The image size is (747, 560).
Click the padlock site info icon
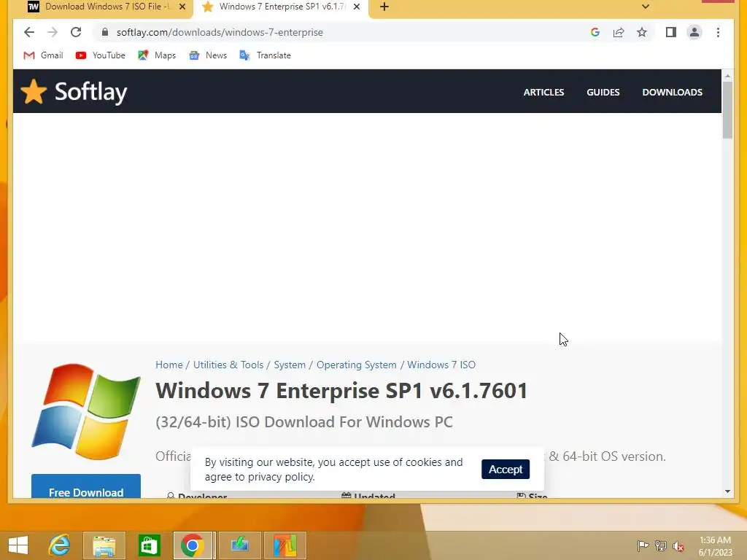click(x=105, y=32)
